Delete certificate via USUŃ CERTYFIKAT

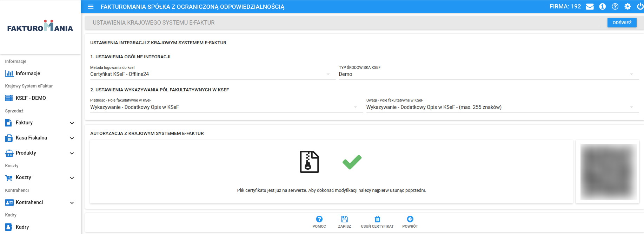(377, 222)
